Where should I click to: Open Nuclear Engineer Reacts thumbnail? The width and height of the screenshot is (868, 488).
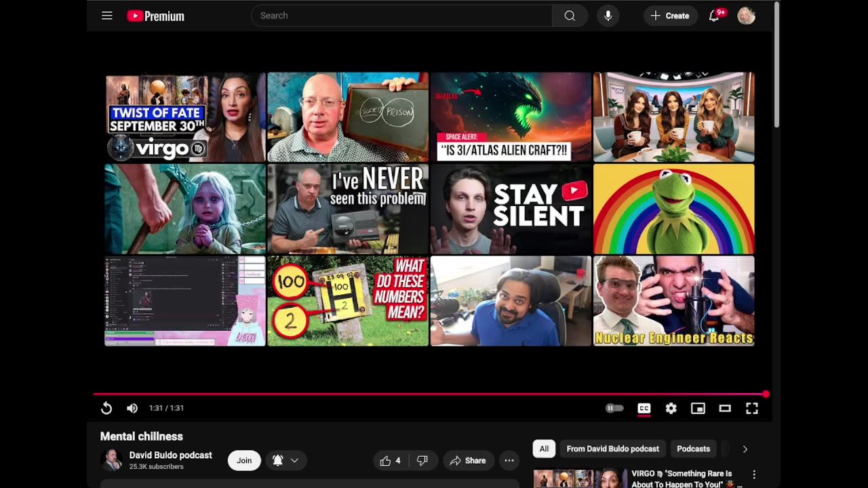[x=673, y=300]
